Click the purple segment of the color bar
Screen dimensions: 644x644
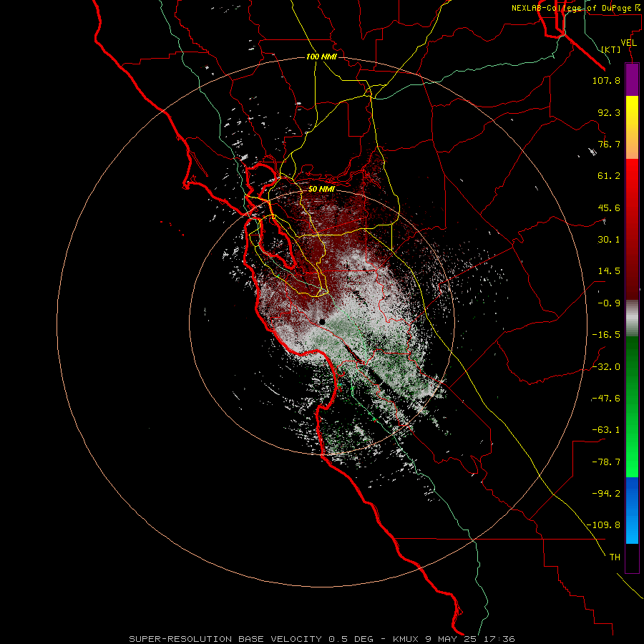pos(632,79)
